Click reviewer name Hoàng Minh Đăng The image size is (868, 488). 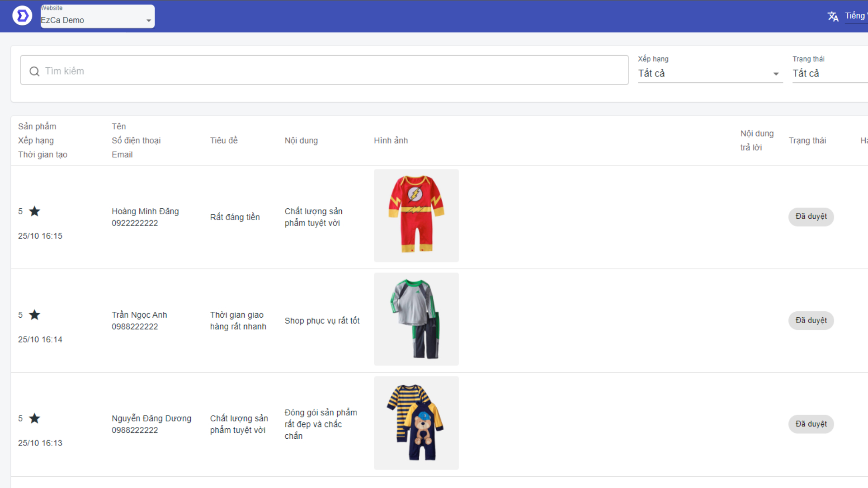pyautogui.click(x=145, y=211)
